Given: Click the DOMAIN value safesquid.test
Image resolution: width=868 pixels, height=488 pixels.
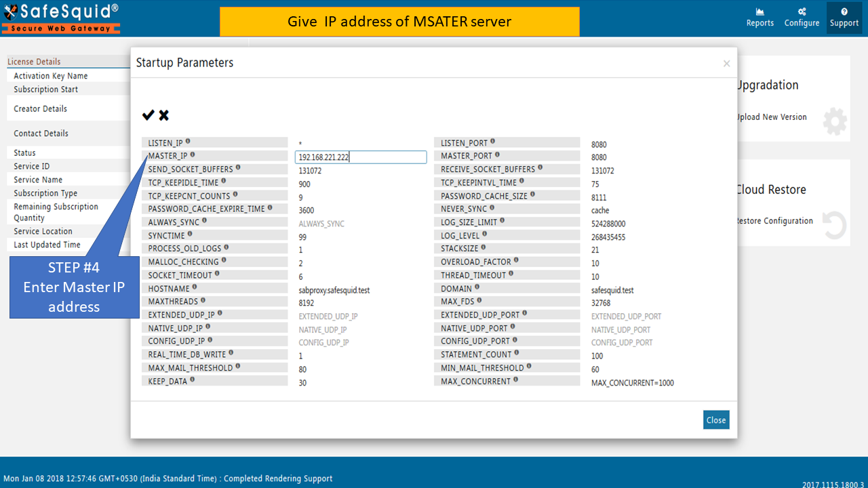Looking at the screenshot, I should pos(612,290).
